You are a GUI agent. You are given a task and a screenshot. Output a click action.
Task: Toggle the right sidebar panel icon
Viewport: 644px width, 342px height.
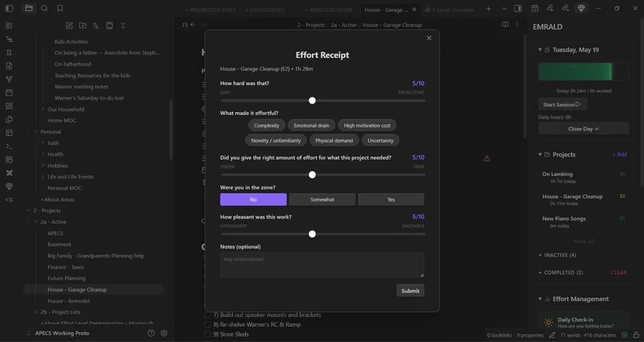coord(517,9)
